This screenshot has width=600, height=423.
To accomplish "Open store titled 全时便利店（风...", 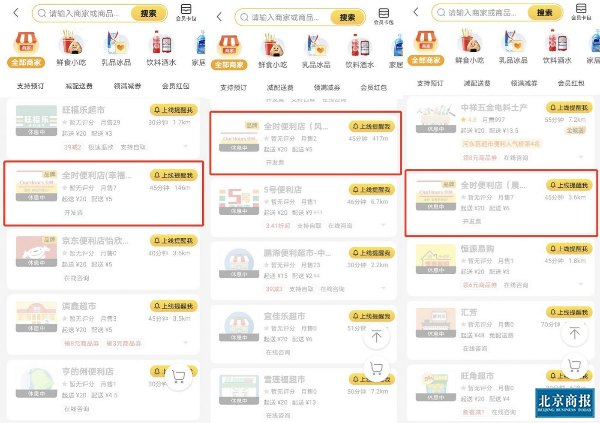I will (x=296, y=126).
